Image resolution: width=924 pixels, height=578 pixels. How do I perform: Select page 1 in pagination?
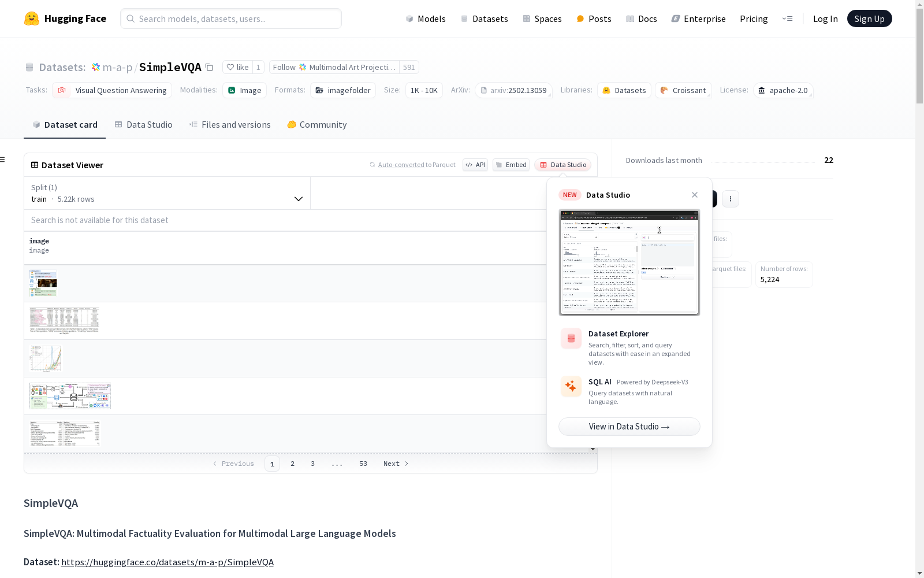point(273,464)
